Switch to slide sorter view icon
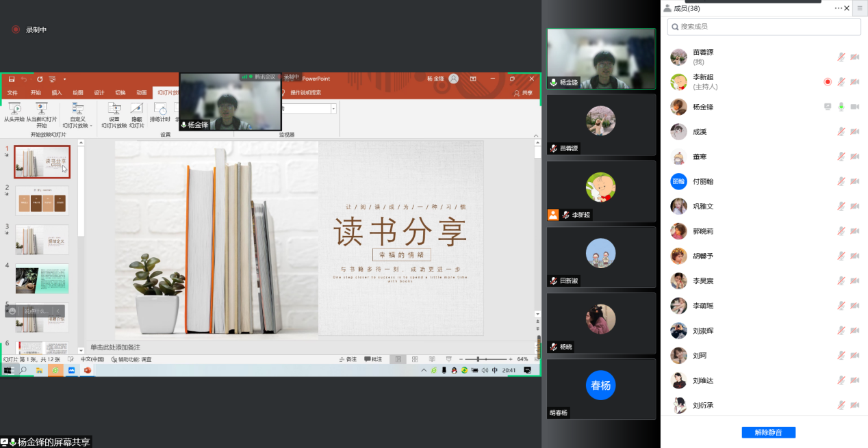 coord(414,359)
